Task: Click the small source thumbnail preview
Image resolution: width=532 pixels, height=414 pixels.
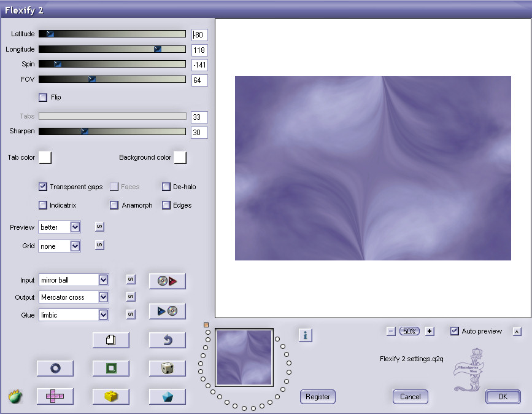Action: click(x=244, y=357)
